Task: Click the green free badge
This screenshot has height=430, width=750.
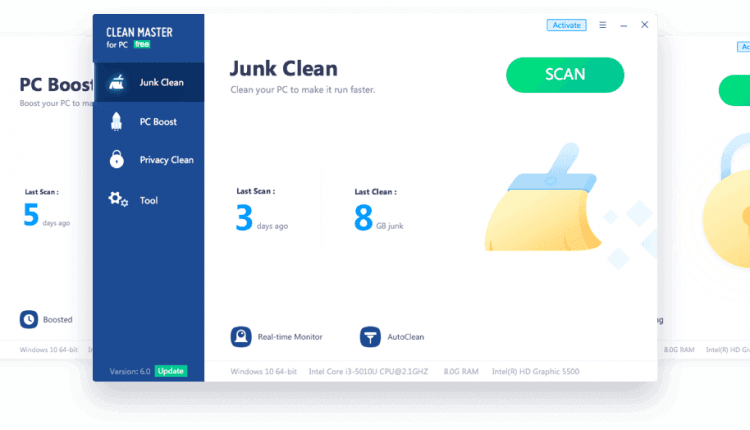Action: (x=142, y=44)
